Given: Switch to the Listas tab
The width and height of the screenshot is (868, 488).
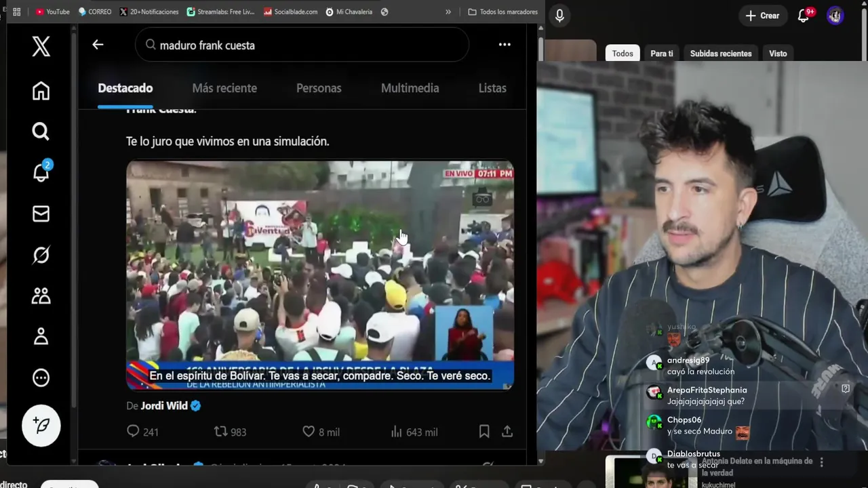Looking at the screenshot, I should click(x=492, y=88).
